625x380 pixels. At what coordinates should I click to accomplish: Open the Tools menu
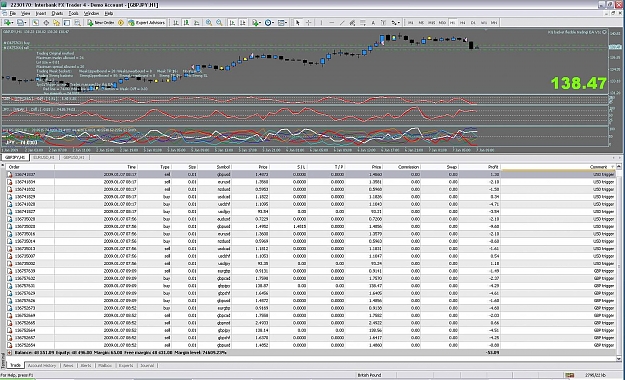74,13
